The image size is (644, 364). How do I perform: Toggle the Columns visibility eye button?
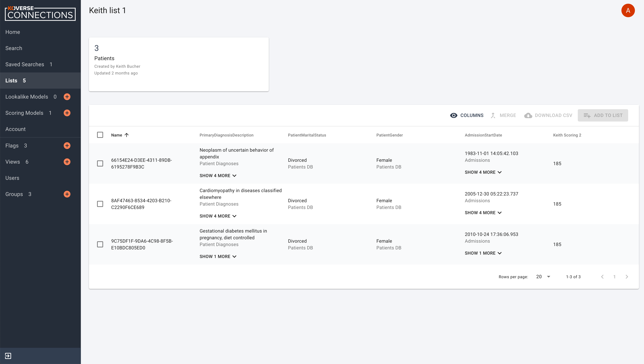[x=467, y=115]
